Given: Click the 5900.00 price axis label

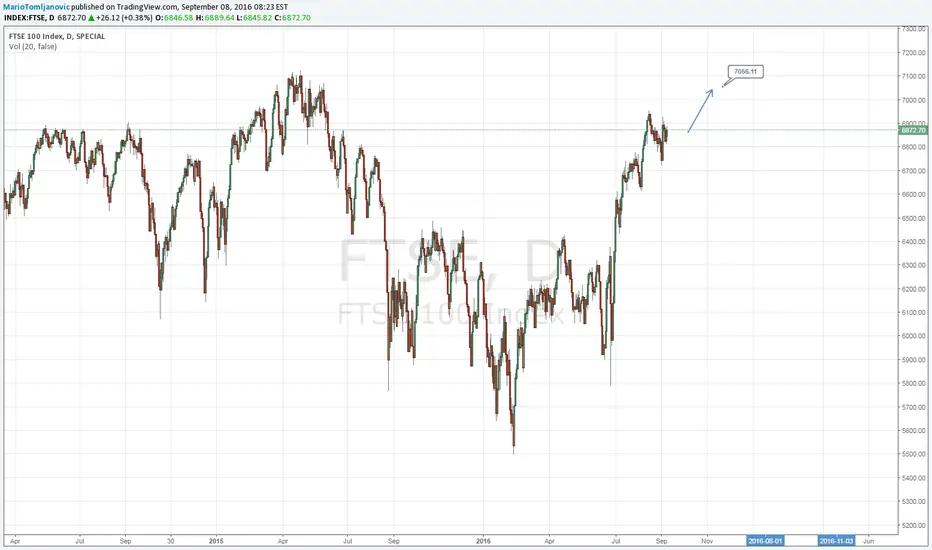Looking at the screenshot, I should pyautogui.click(x=914, y=360).
